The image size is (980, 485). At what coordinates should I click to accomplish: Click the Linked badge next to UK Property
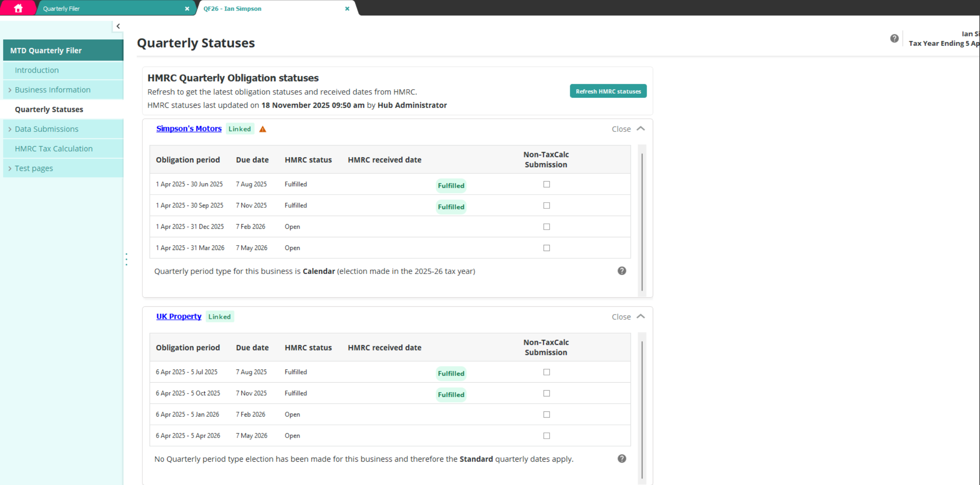click(x=220, y=316)
